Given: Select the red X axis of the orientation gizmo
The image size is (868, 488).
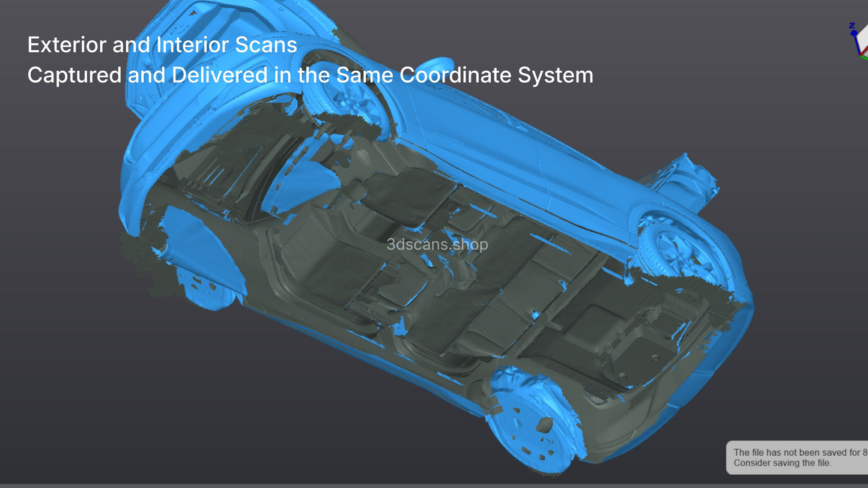Looking at the screenshot, I should pos(866,50).
